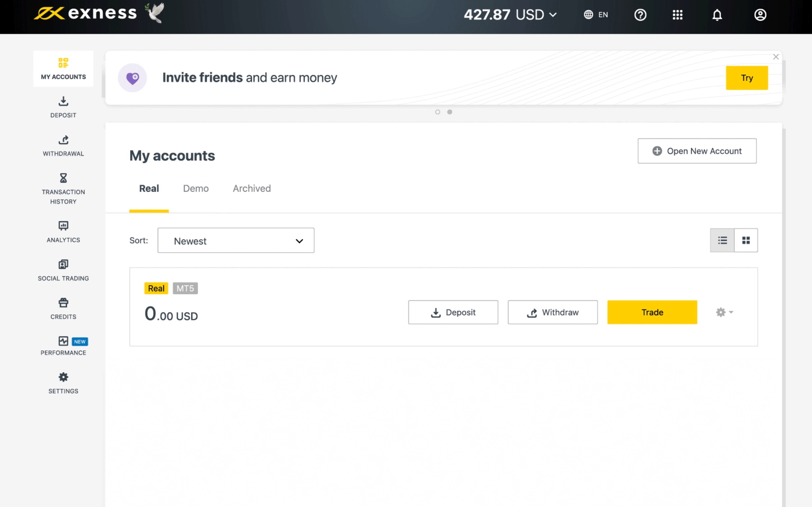Click Withdraw button on the real account
Viewport: 812px width, 507px height.
[553, 312]
